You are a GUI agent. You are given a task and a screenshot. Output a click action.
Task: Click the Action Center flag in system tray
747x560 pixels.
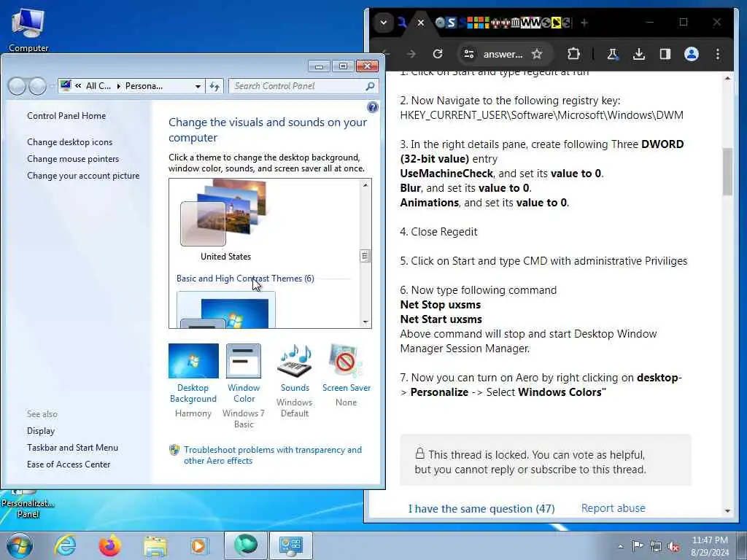[638, 546]
